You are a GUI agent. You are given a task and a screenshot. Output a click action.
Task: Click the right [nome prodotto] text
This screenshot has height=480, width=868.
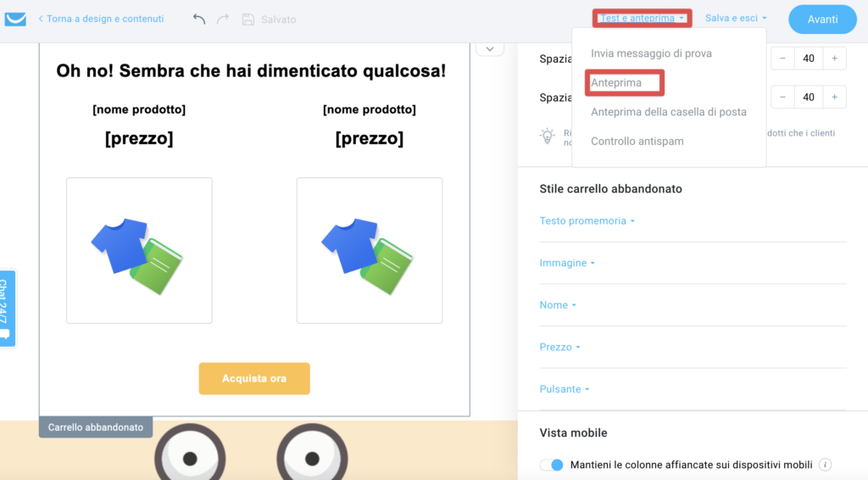370,109
